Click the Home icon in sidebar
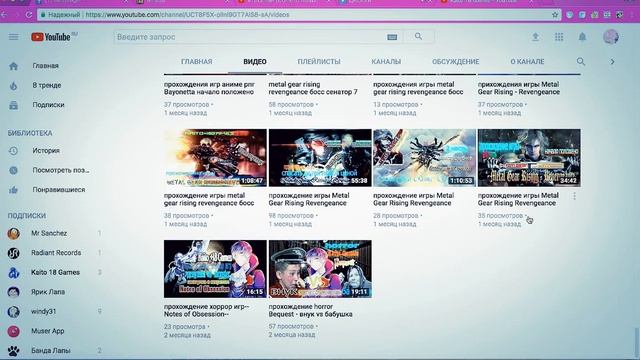The height and width of the screenshot is (360, 640). point(13,66)
